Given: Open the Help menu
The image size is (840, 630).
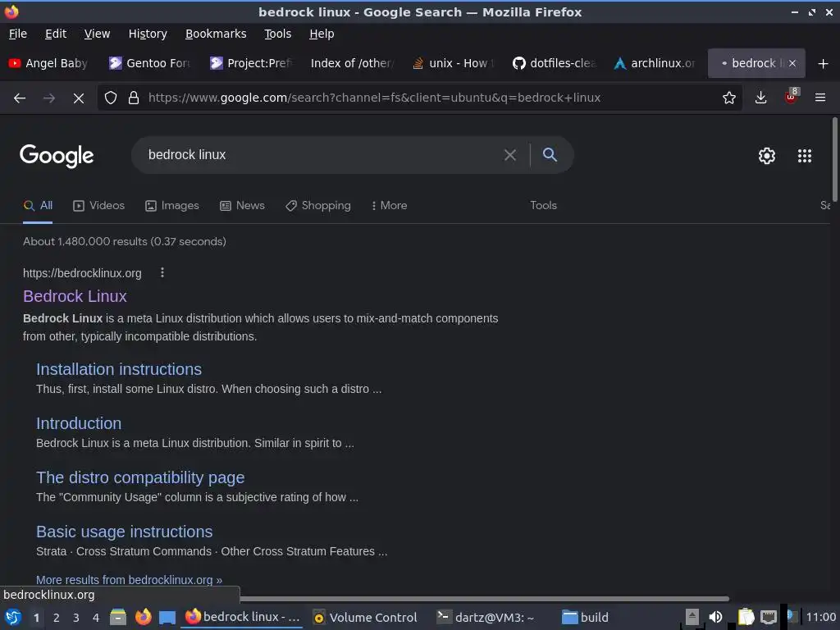Looking at the screenshot, I should click(322, 34).
